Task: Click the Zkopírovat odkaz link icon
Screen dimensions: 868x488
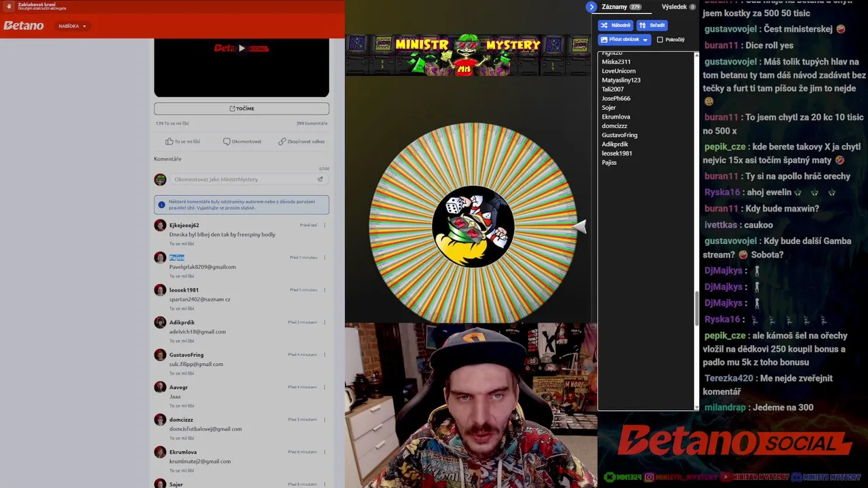Action: (x=281, y=142)
